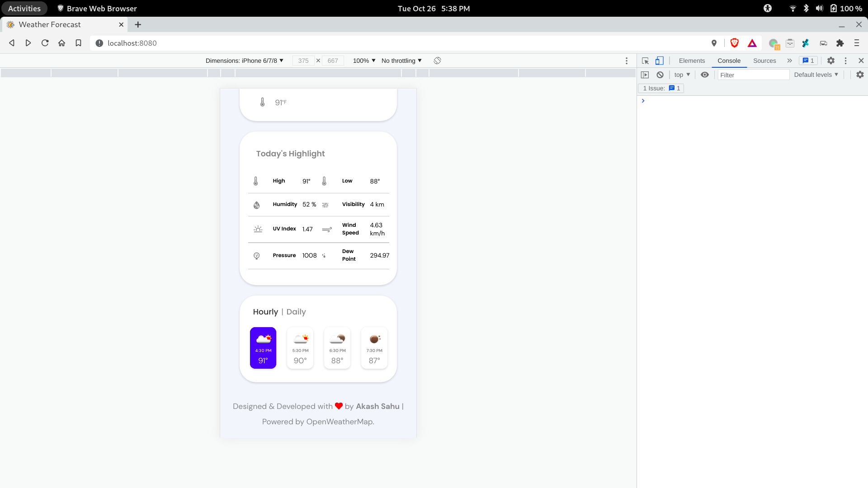The height and width of the screenshot is (488, 868).
Task: Toggle the device toolbar icon
Action: tap(660, 61)
